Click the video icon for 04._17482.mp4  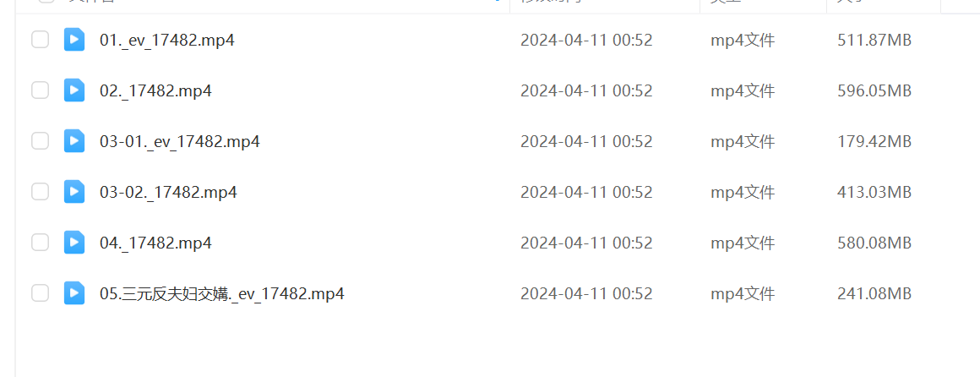[74, 243]
